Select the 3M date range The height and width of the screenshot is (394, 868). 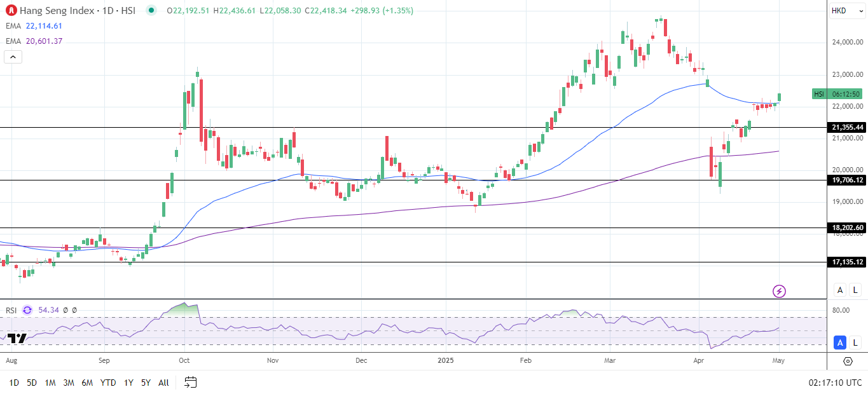tap(69, 383)
